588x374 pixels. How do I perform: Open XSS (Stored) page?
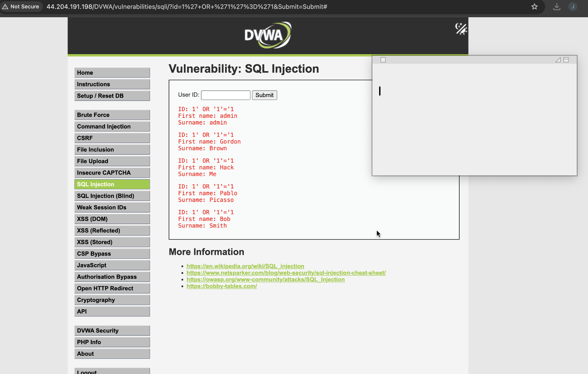point(112,242)
